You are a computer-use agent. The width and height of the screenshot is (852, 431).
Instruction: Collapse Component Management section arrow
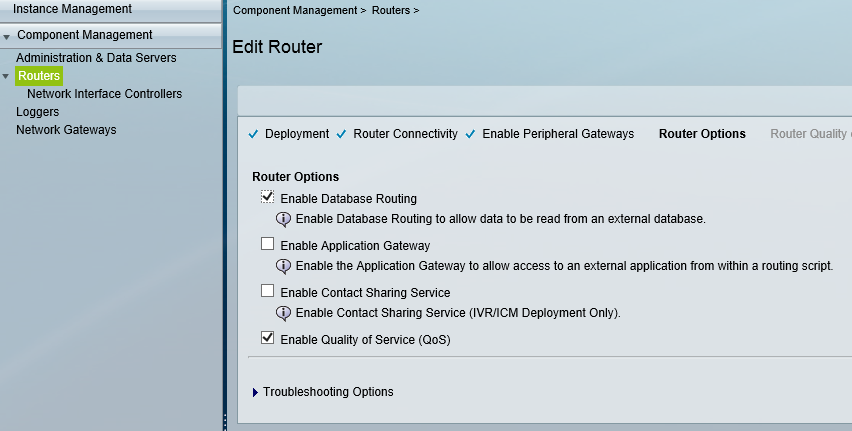[x=7, y=38]
